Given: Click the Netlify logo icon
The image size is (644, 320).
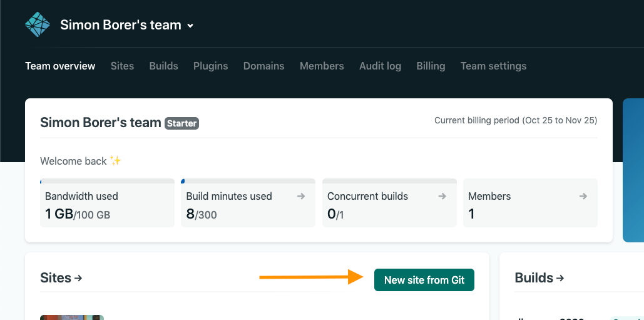Looking at the screenshot, I should (x=37, y=25).
